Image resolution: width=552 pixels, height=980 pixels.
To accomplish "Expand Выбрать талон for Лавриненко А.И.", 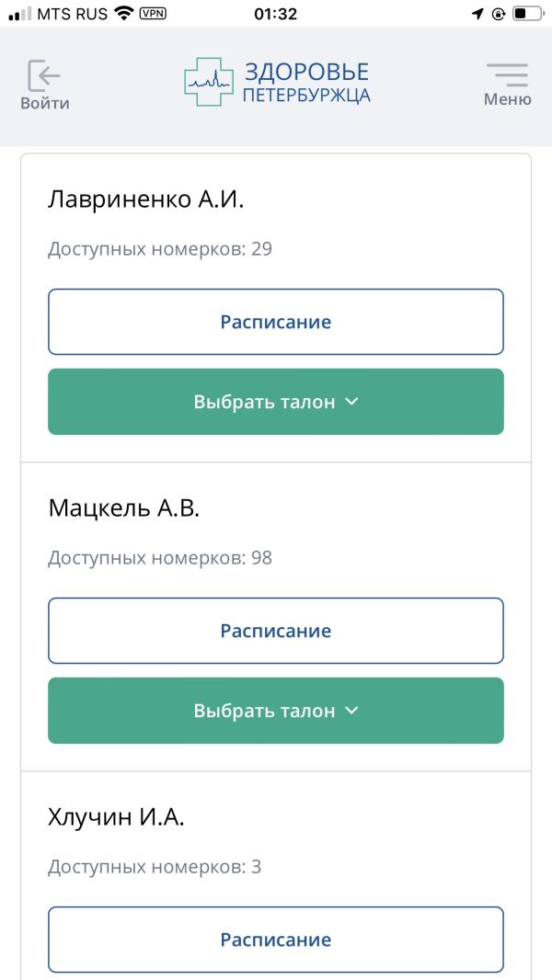I will 276,401.
